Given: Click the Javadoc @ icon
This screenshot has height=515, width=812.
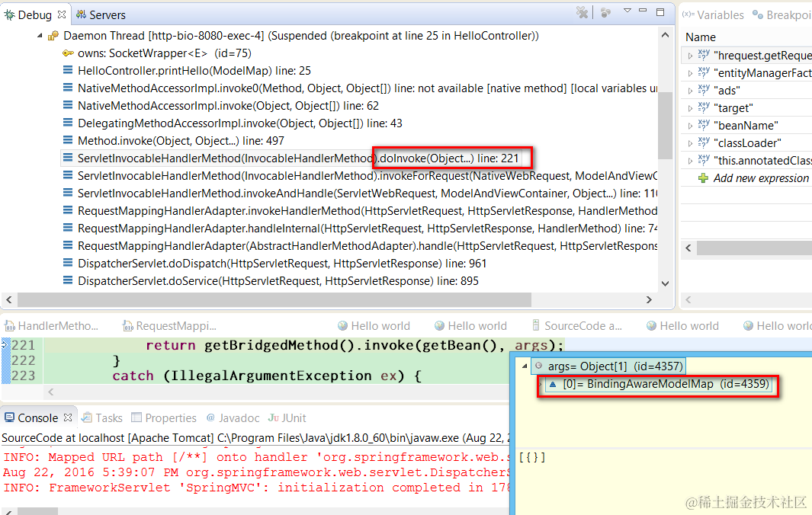Looking at the screenshot, I should click(x=210, y=417).
